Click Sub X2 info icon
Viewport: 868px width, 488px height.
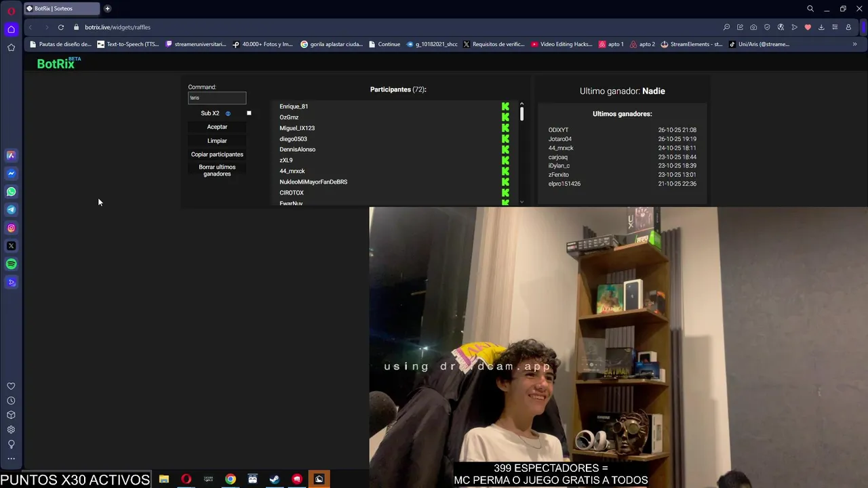coord(228,113)
